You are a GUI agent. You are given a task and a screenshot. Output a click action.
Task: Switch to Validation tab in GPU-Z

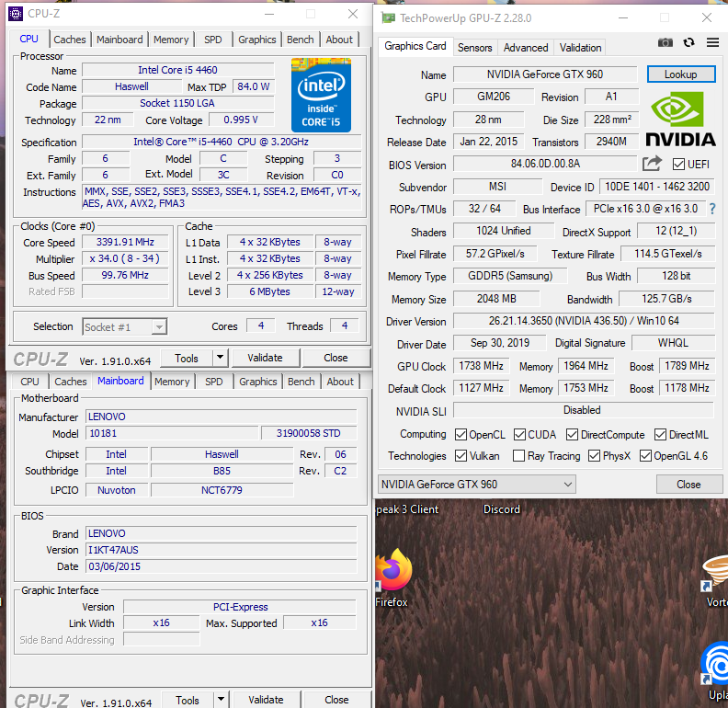[x=580, y=48]
